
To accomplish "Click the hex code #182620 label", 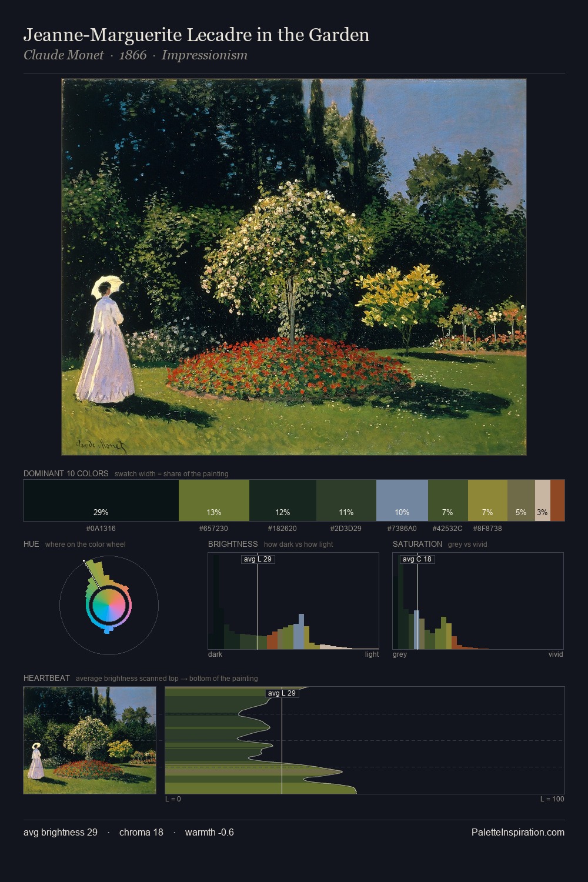I will tap(282, 528).
